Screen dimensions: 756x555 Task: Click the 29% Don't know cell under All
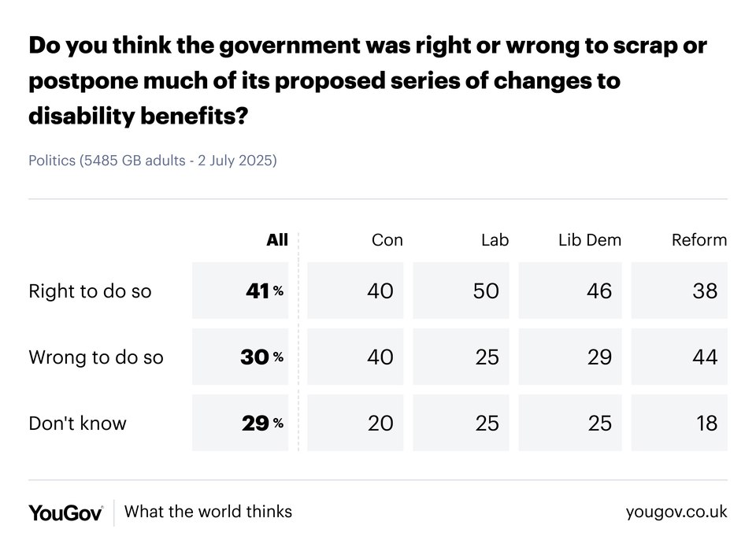(x=240, y=424)
